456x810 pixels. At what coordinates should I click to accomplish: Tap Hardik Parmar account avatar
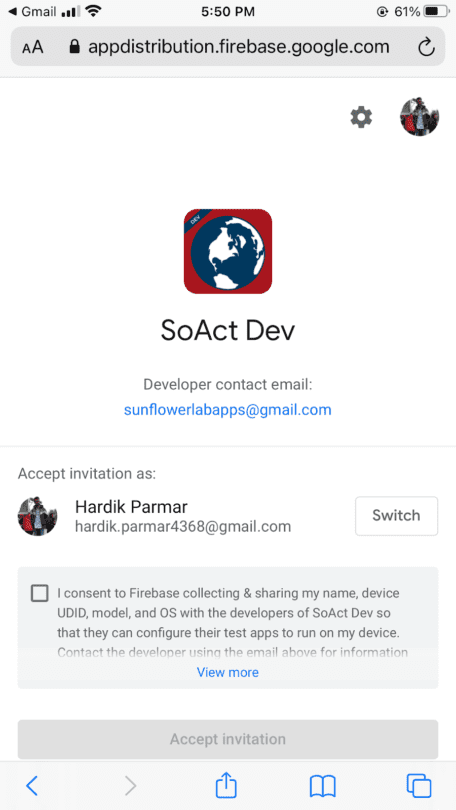(38, 516)
